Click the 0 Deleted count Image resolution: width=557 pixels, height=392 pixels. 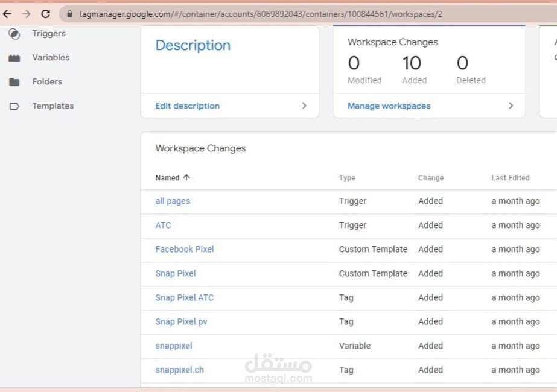tap(462, 63)
